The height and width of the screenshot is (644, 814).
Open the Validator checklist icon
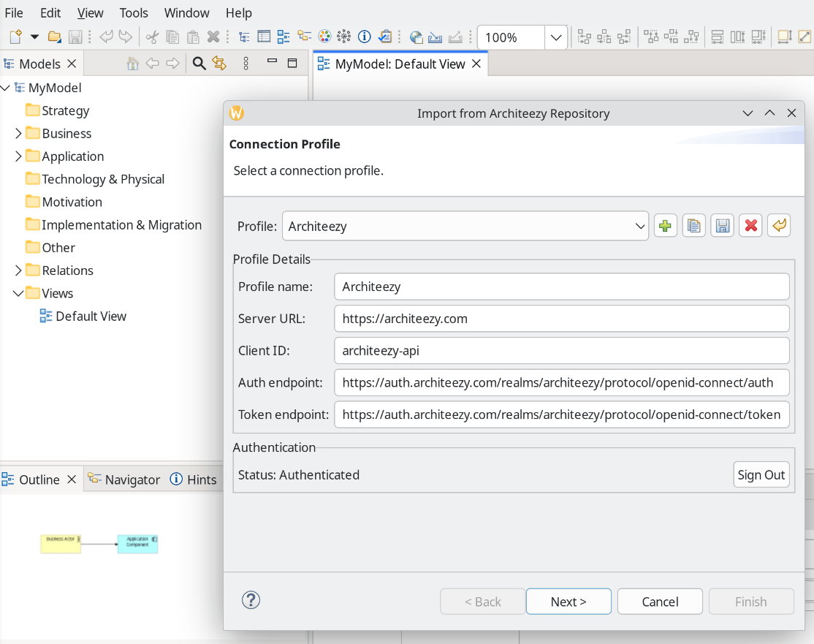tap(384, 37)
